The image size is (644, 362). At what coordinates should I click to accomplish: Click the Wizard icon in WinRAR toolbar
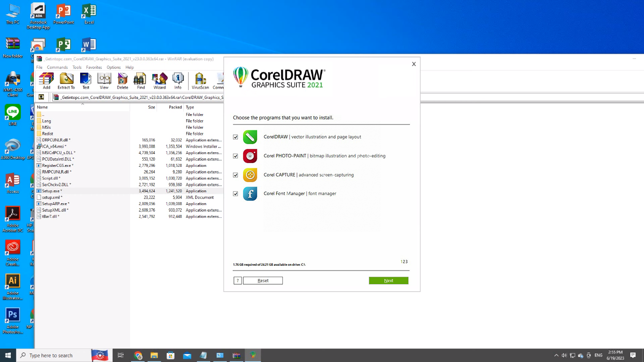159,81
